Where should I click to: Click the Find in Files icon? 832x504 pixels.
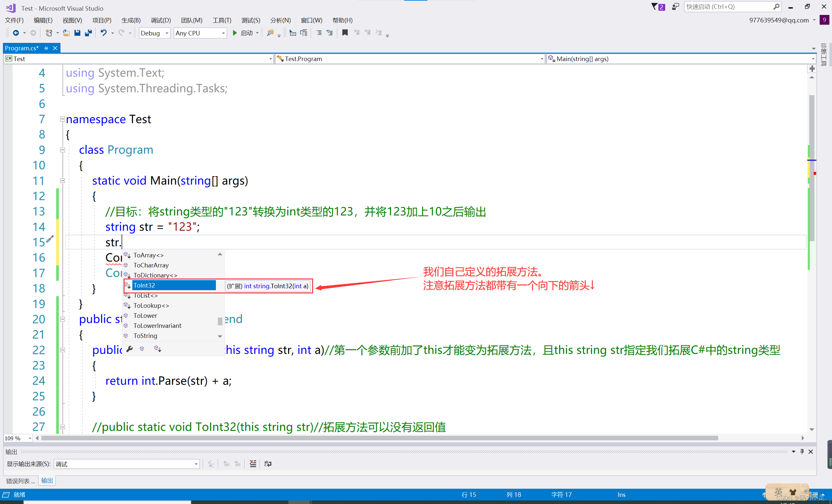point(270,33)
